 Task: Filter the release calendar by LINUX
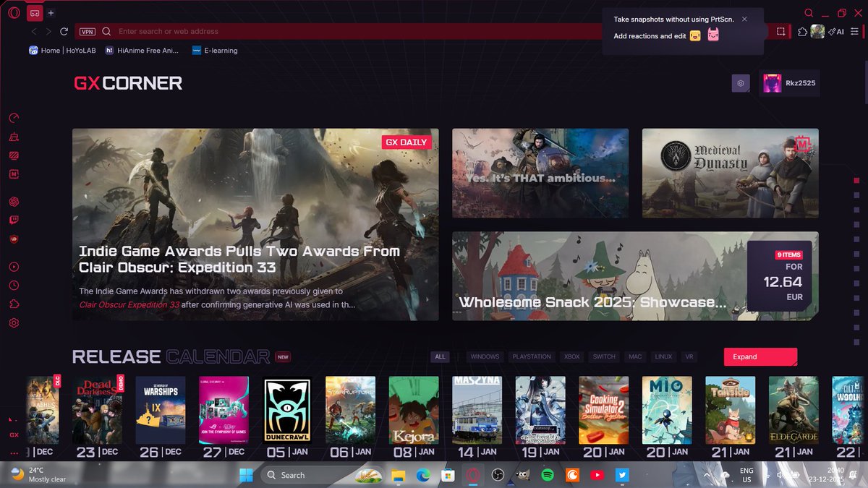[663, 356]
